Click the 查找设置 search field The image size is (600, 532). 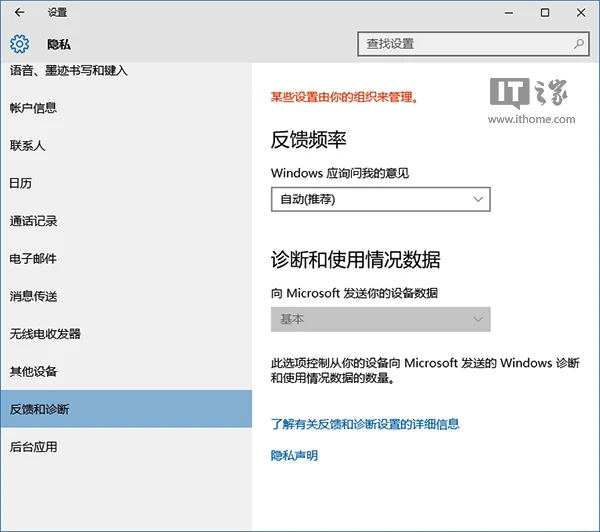point(473,44)
